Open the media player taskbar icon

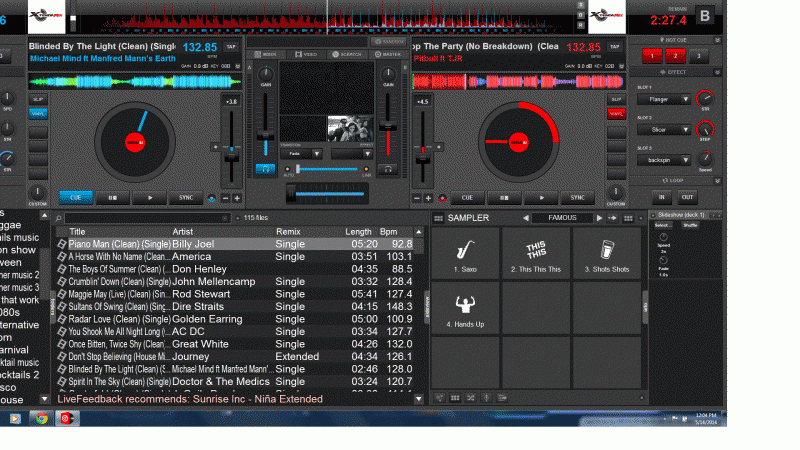(15, 418)
